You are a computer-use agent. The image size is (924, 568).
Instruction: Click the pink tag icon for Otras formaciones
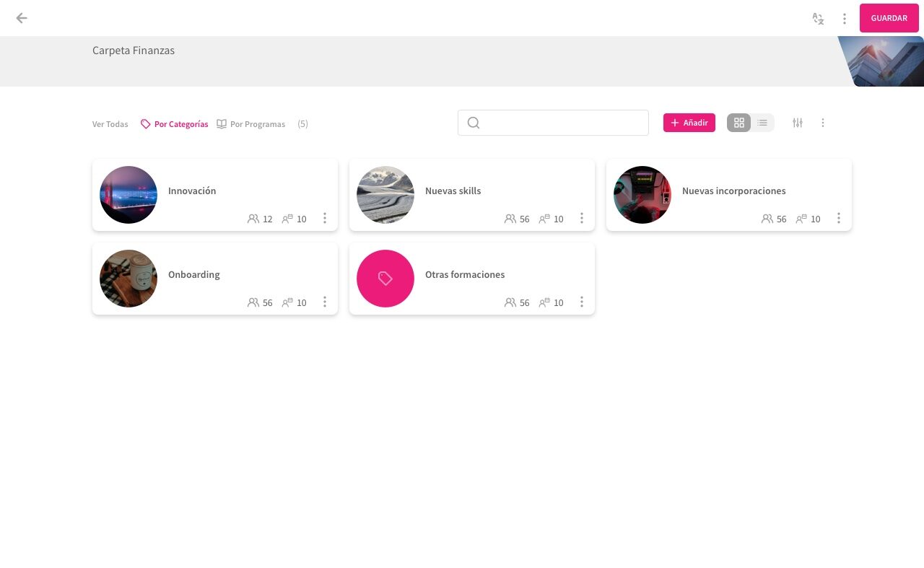[x=385, y=279]
